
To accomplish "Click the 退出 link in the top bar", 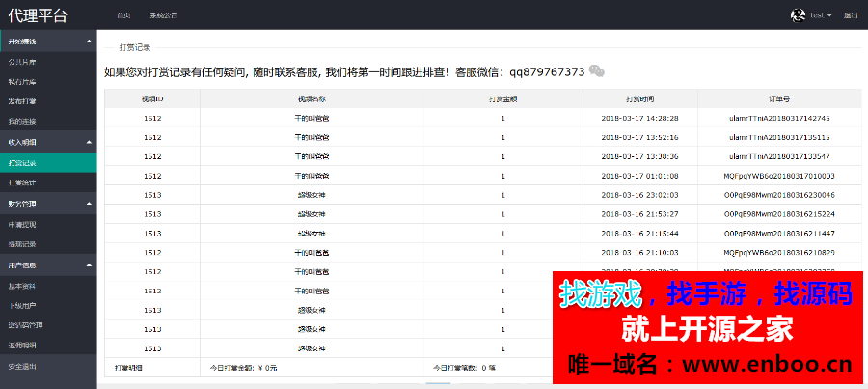I will coord(851,15).
